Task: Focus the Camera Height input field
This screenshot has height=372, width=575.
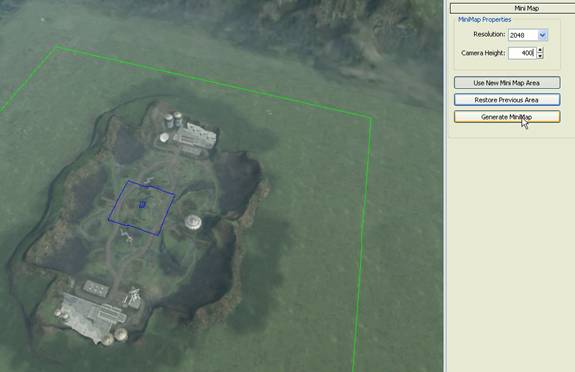Action: (x=522, y=53)
